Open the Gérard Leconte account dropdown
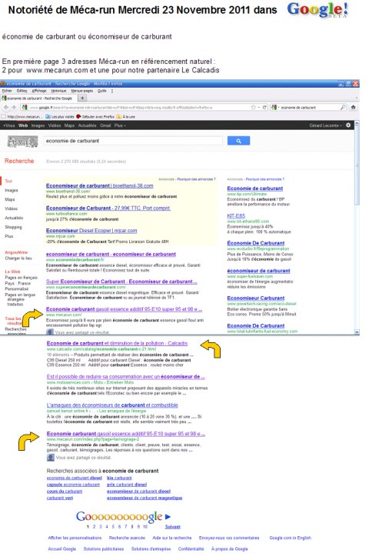 [325, 125]
